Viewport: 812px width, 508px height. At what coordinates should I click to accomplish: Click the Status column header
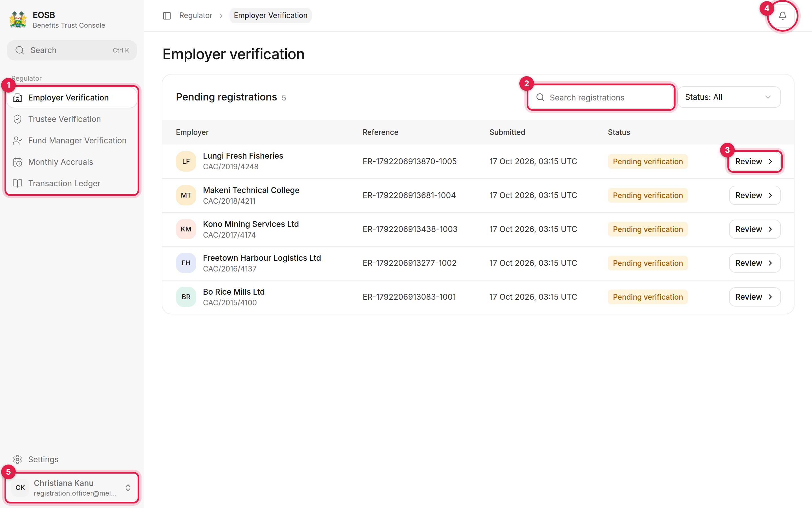tap(619, 132)
